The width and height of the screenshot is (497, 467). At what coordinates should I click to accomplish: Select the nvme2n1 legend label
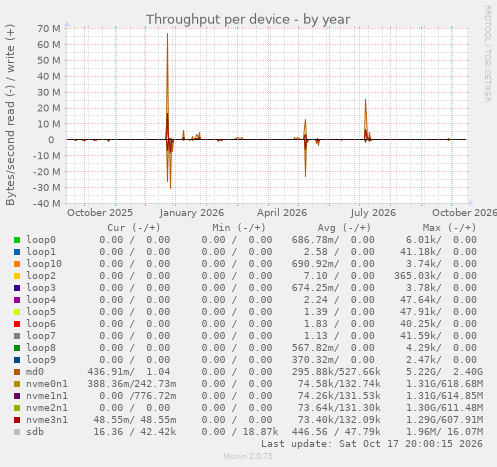47,408
